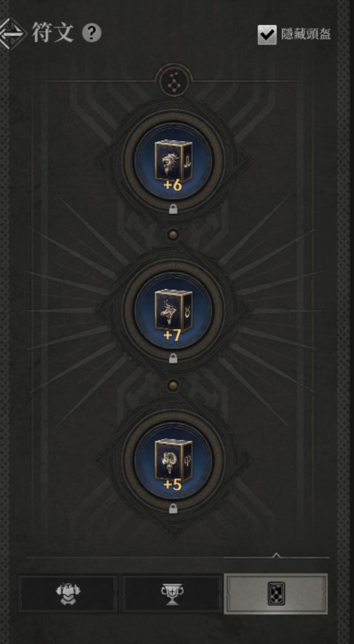Click connector dot between +7 and +5 runes
The image size is (354, 644).
[x=174, y=385]
